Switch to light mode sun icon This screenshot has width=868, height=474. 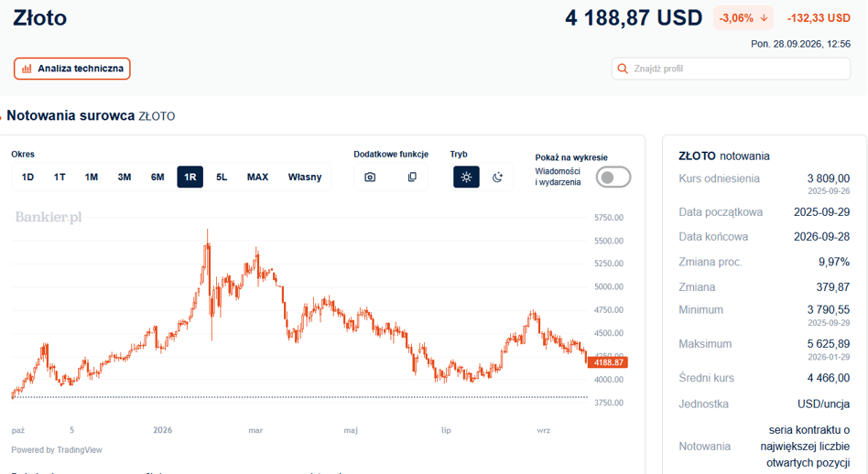466,177
